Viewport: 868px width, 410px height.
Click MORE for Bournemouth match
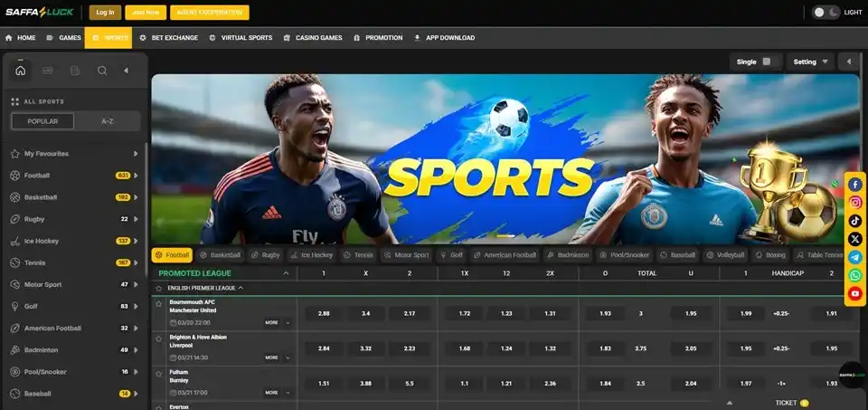271,322
